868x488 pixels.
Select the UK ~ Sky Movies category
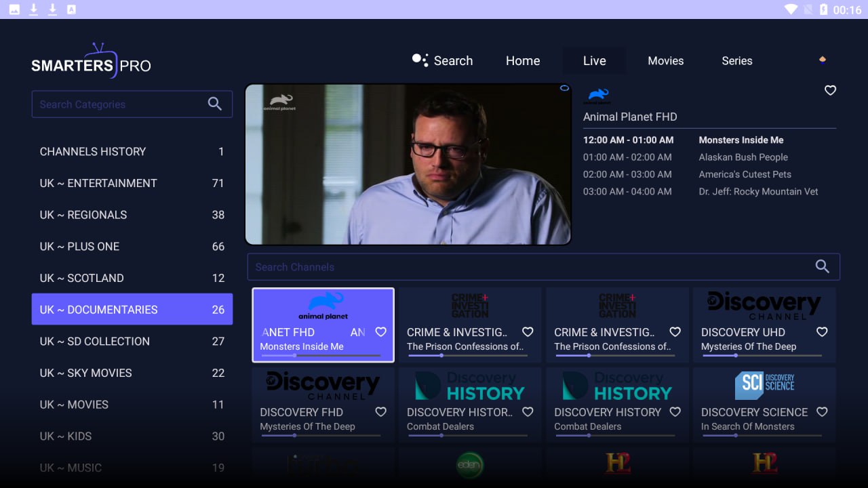(x=132, y=373)
